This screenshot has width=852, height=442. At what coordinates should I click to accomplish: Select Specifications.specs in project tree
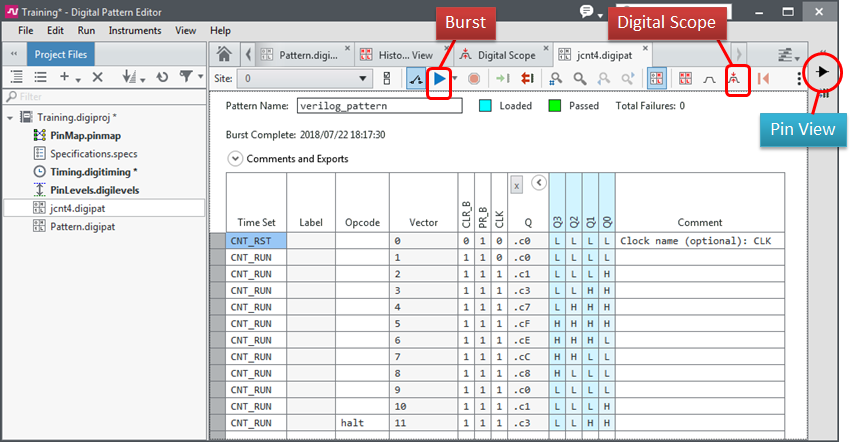(x=93, y=154)
